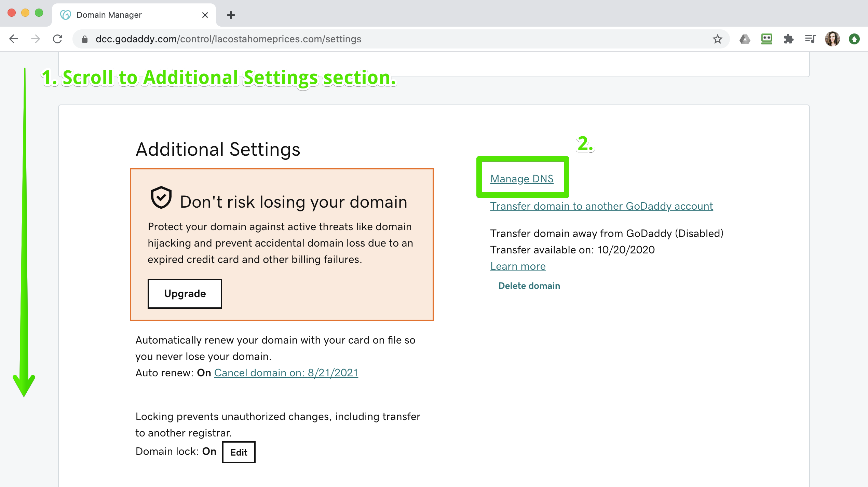Click the browser forward arrow
868x487 pixels.
click(36, 39)
